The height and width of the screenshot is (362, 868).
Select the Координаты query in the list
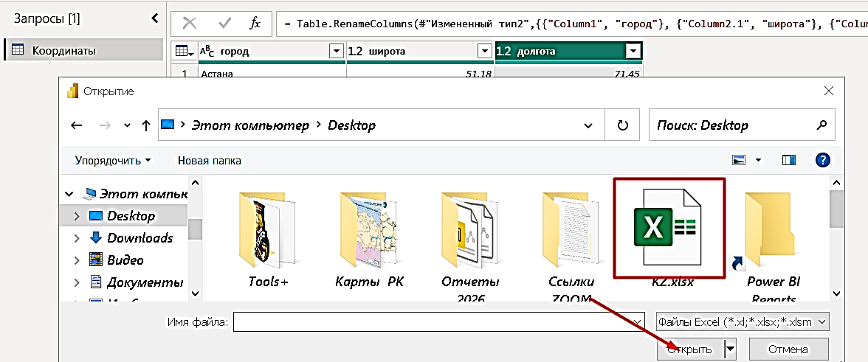click(84, 50)
